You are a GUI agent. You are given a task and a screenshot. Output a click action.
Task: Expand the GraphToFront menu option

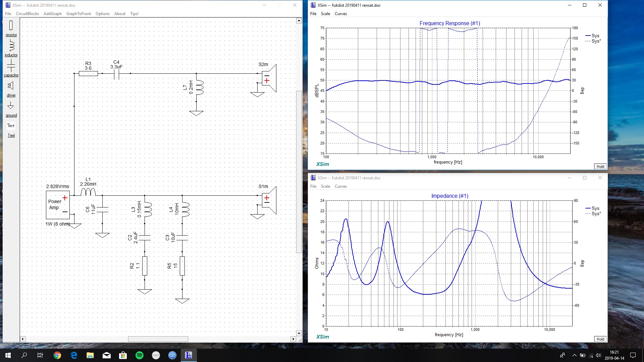tap(78, 13)
